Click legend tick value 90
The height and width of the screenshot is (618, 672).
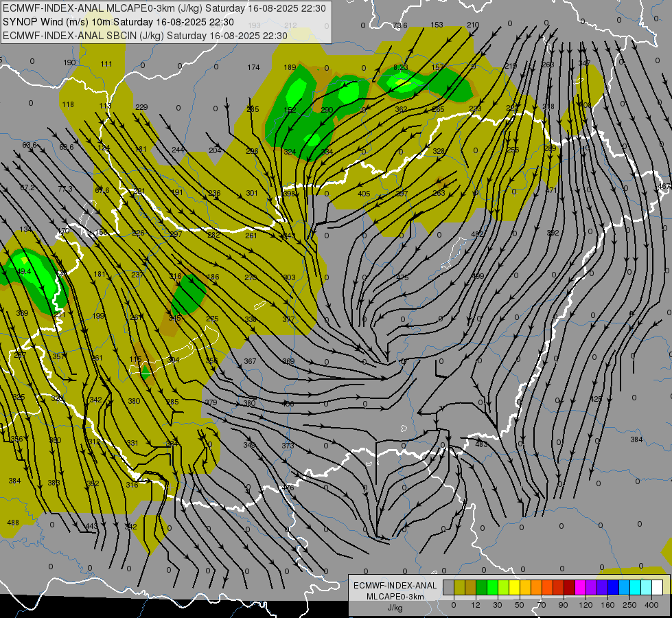point(563,605)
